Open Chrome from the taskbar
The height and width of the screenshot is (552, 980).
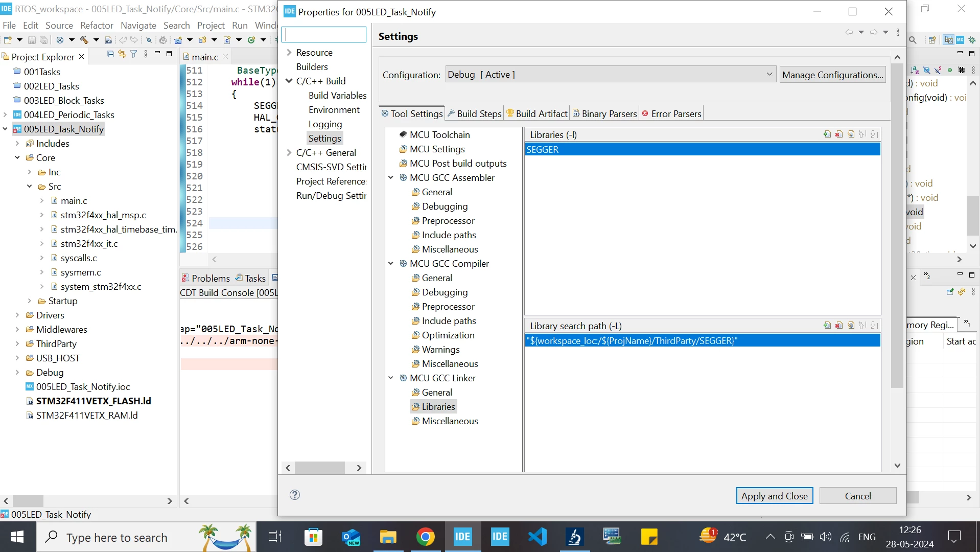coord(425,537)
